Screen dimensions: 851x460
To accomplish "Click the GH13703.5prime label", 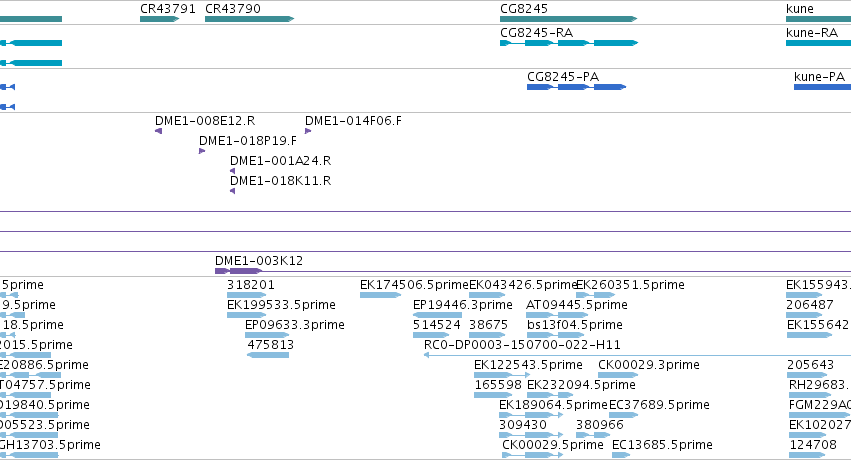I will click(50, 445).
